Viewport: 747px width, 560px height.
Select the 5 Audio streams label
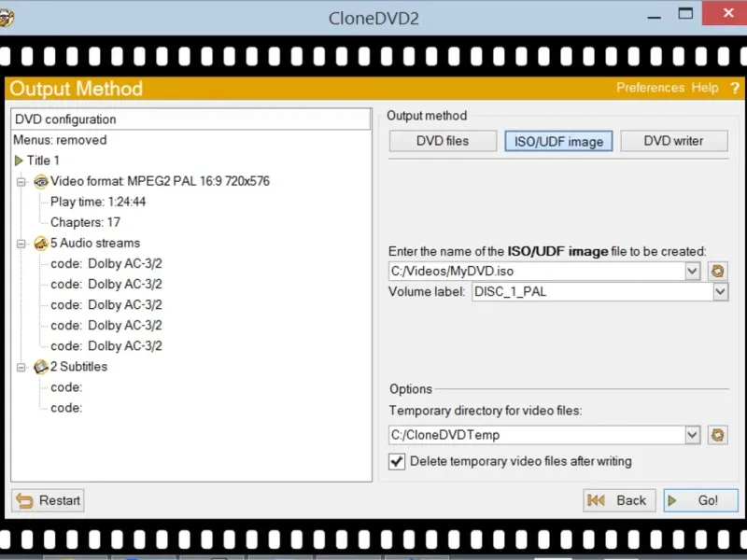click(x=95, y=244)
